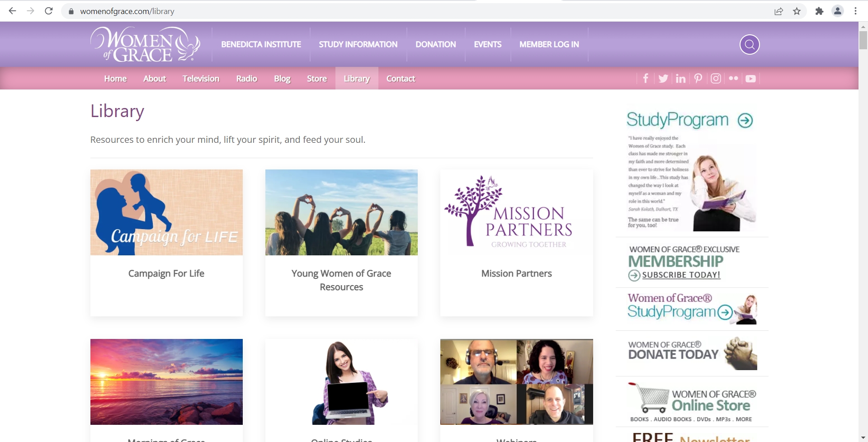Open the Benedicta Institute menu
868x442 pixels.
261,44
